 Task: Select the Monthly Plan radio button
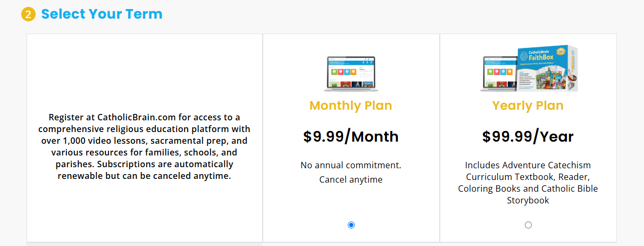tap(351, 225)
